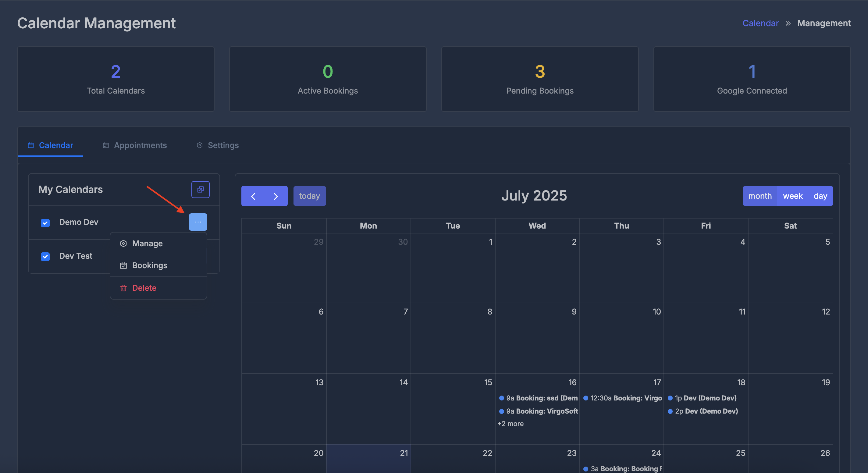
Task: Go to next month with right chevron
Action: pyautogui.click(x=276, y=196)
